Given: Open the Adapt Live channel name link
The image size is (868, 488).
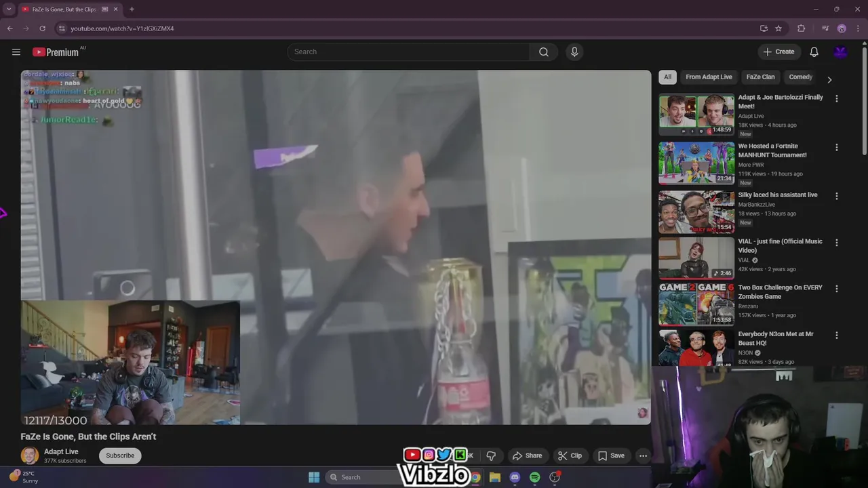Looking at the screenshot, I should tap(61, 451).
